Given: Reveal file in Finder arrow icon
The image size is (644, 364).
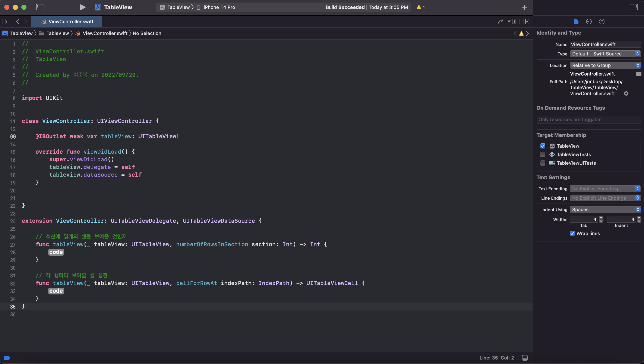Looking at the screenshot, I should coord(626,93).
